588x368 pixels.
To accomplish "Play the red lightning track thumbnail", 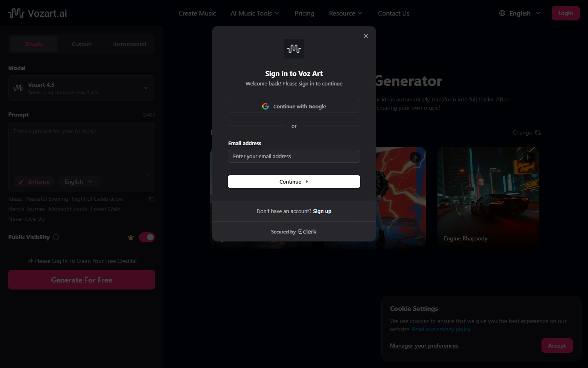I will point(415,157).
